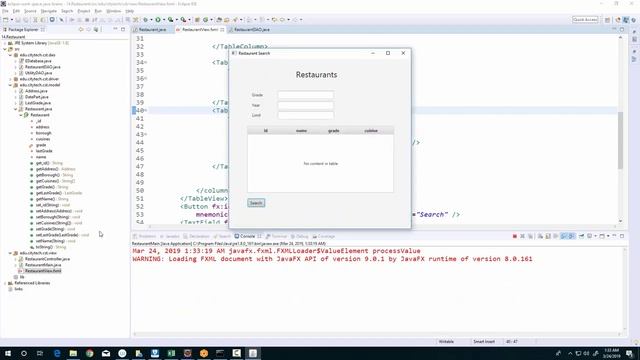Click Remove Launch icon in Console toolbar
The height and width of the screenshot is (360, 640).
tap(522, 236)
